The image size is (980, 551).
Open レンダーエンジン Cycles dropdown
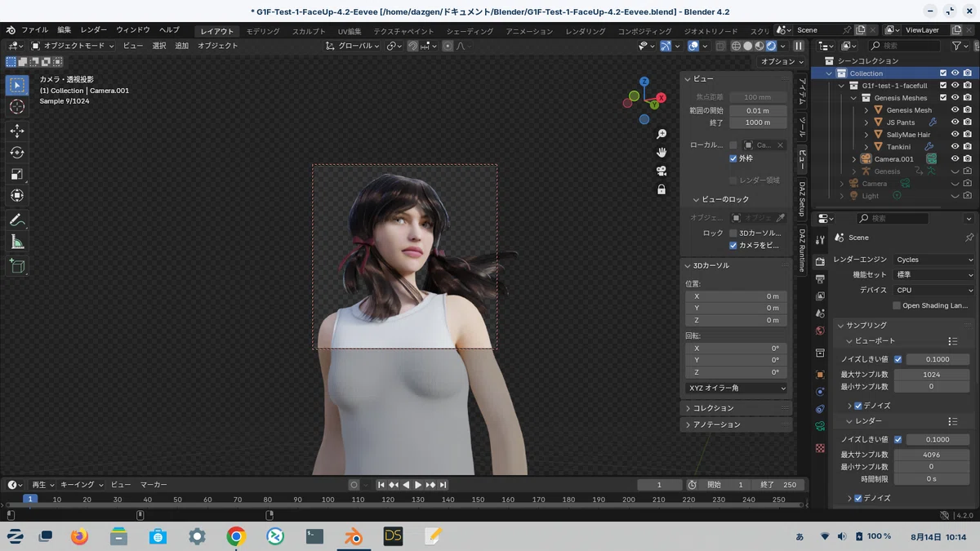(933, 260)
